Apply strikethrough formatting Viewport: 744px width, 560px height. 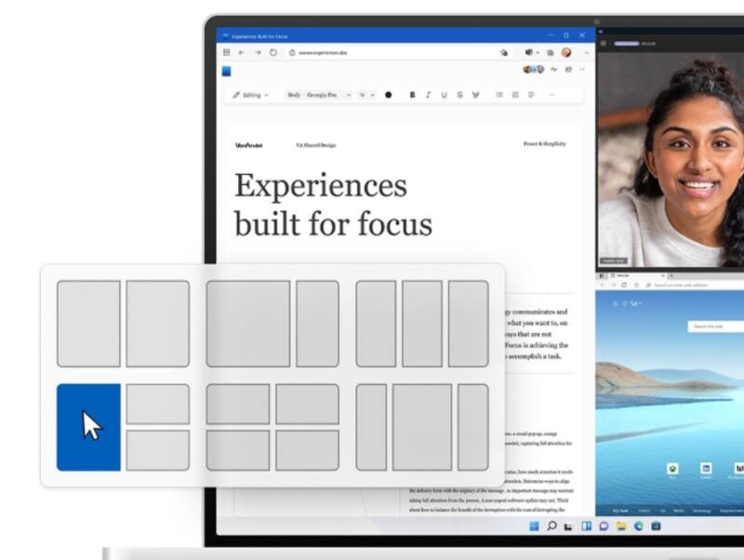[459, 95]
